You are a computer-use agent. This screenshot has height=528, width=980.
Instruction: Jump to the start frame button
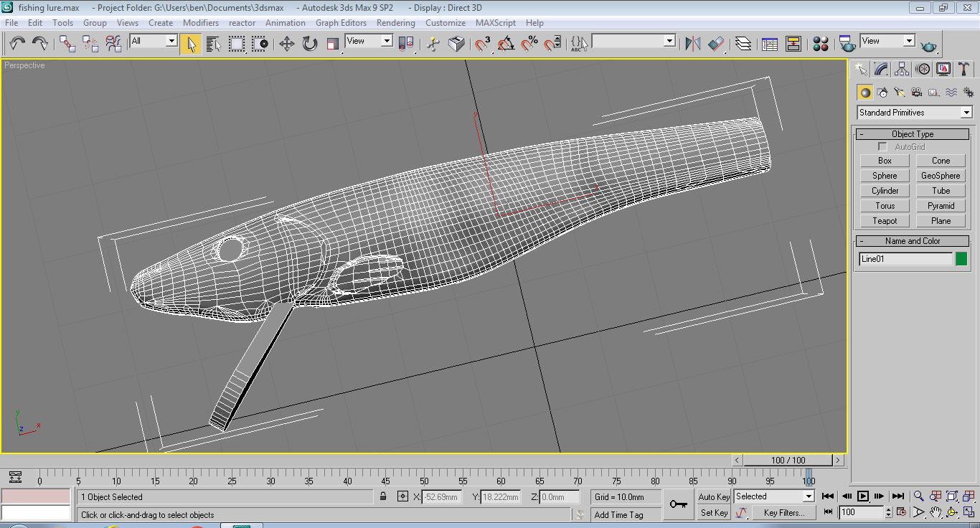coord(829,496)
